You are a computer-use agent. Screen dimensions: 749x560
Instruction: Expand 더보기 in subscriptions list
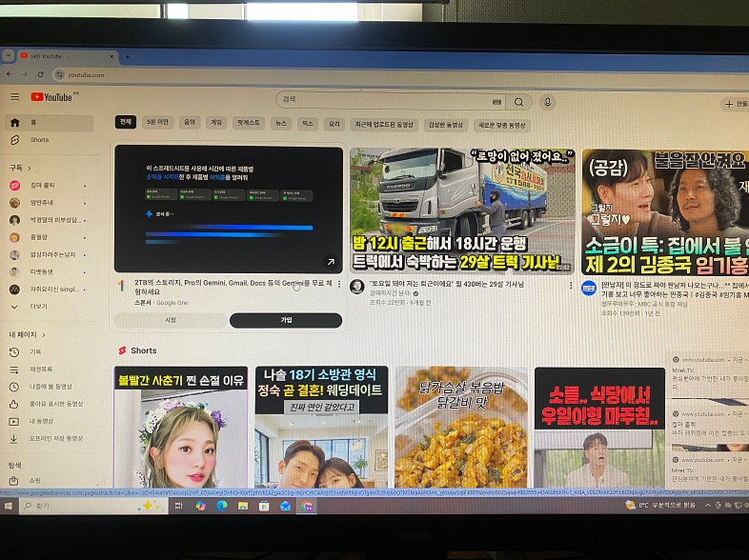(38, 307)
